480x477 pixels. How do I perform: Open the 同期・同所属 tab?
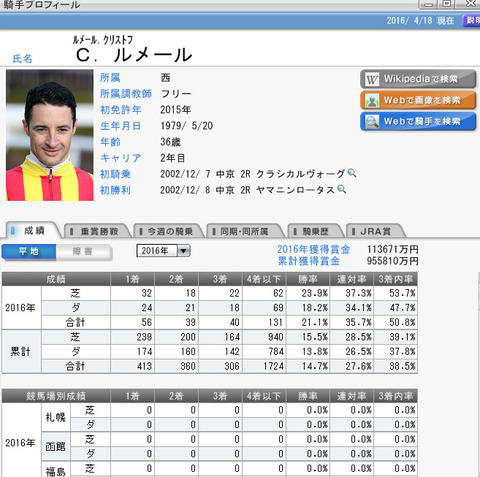(x=245, y=231)
